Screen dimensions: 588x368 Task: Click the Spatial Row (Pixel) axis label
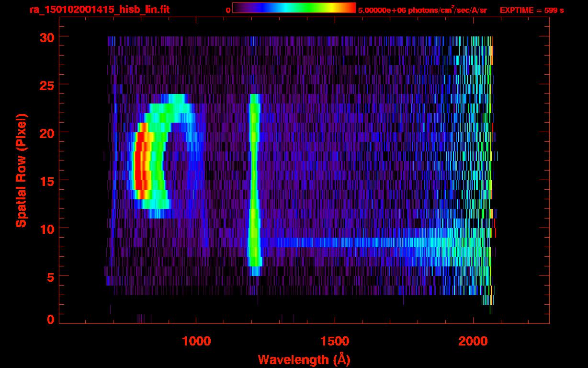[21, 170]
